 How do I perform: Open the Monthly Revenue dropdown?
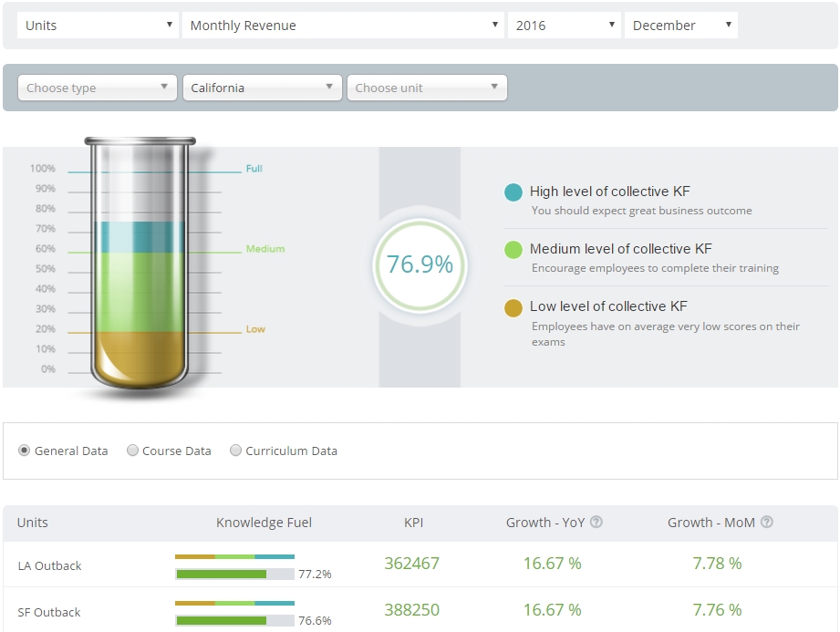coord(343,26)
